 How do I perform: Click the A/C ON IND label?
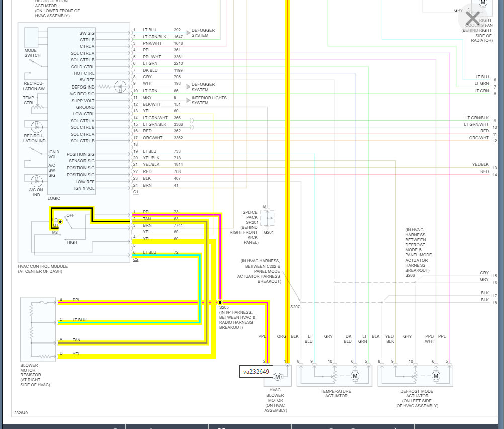click(36, 192)
